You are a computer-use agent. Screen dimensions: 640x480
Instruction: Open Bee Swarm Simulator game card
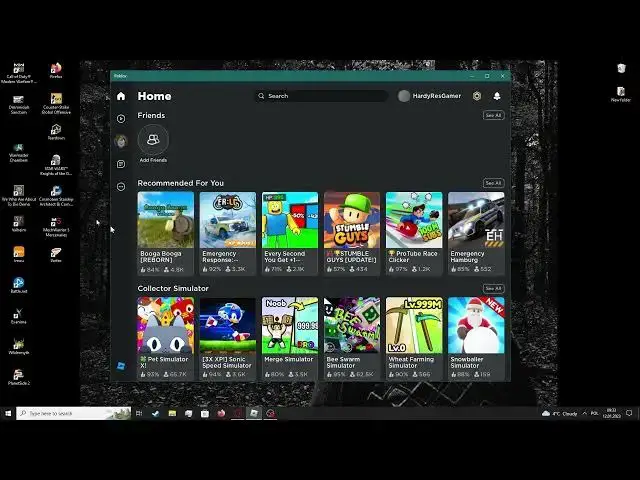pyautogui.click(x=352, y=339)
